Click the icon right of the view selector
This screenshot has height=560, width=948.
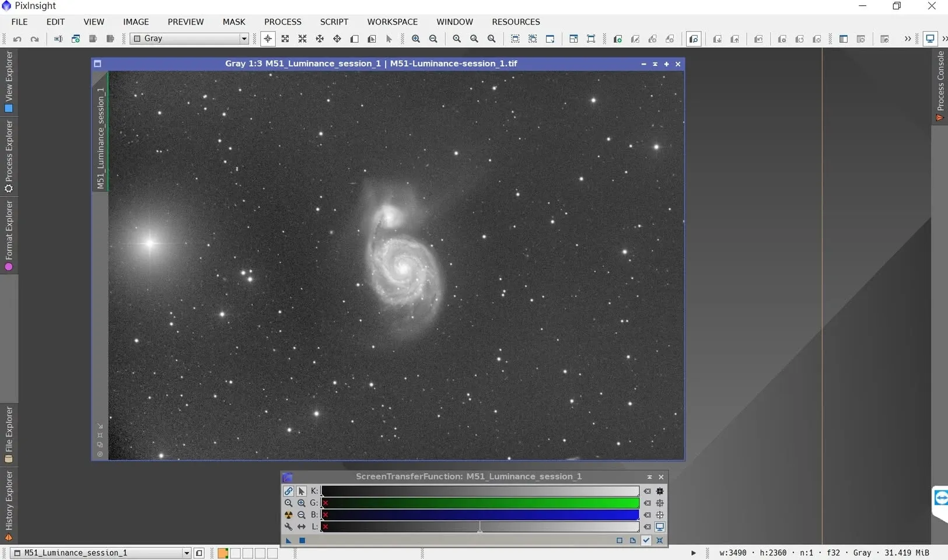click(199, 553)
